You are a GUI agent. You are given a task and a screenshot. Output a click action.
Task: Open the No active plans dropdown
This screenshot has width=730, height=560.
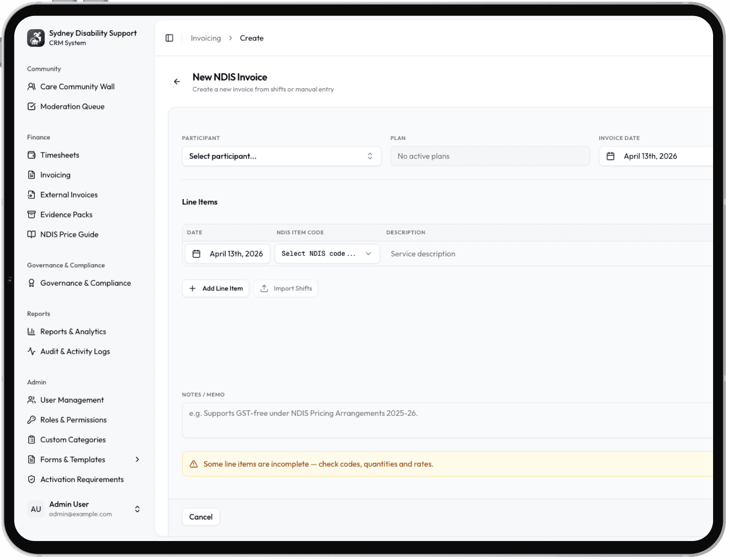tap(490, 156)
